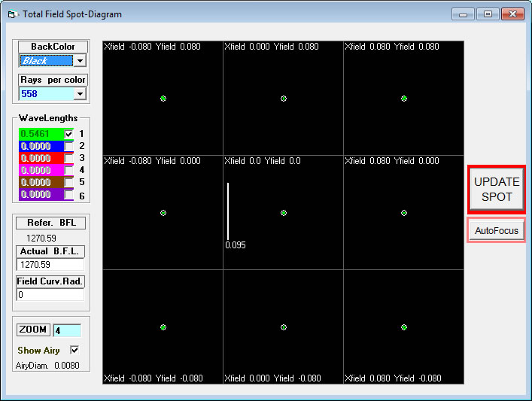Click green wavelength 0.5461 swatch
The height and width of the screenshot is (401, 532).
[41, 134]
